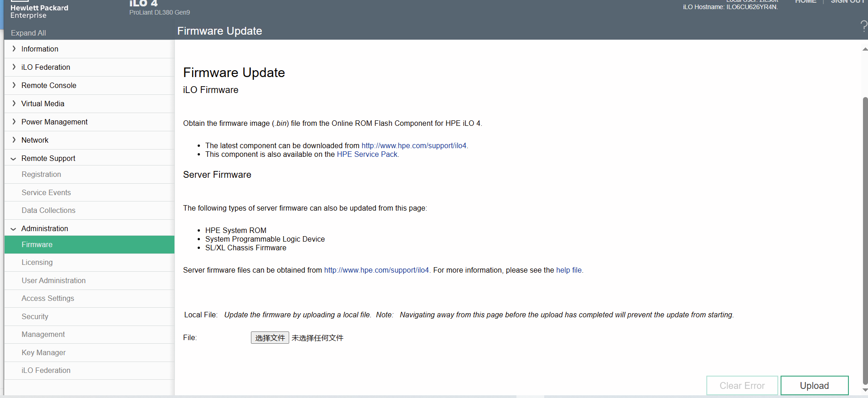
Task: Click the Upload button
Action: click(814, 386)
